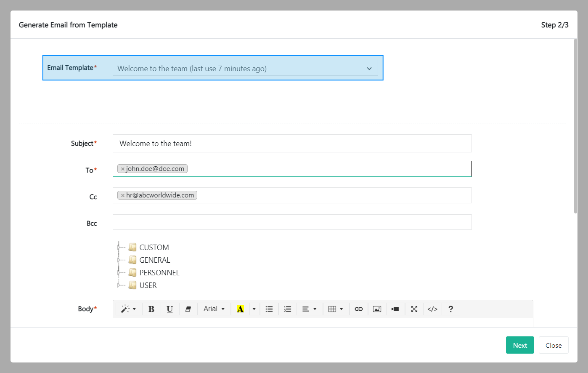The image size is (588, 373).
Task: Switch to HTML code view
Action: tap(432, 309)
